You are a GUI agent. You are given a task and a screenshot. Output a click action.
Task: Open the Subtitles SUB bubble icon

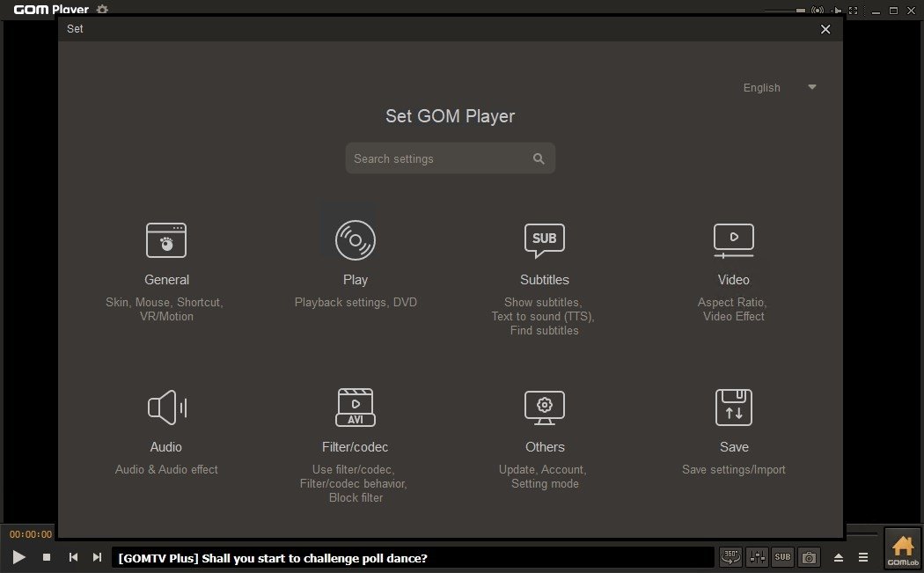[545, 240]
